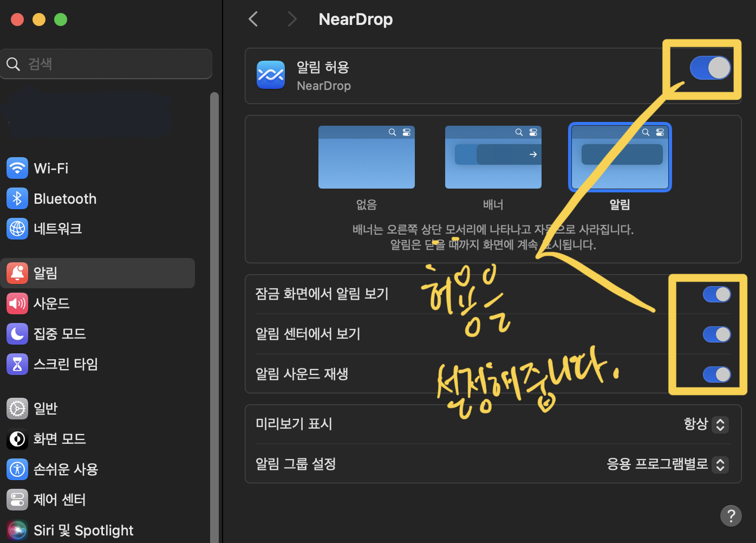Click the 화면 모드 appearance icon
This screenshot has height=543, width=756.
coord(17,439)
